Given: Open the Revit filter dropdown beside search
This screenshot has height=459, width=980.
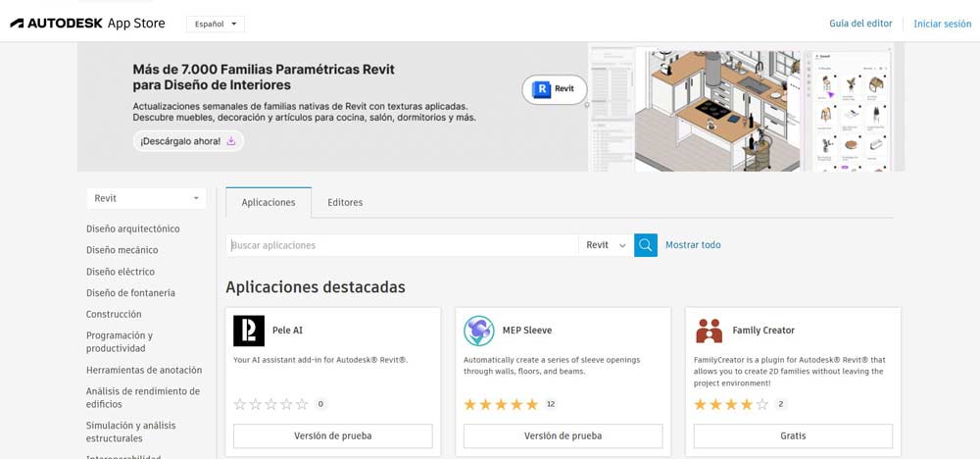Looking at the screenshot, I should tap(606, 245).
